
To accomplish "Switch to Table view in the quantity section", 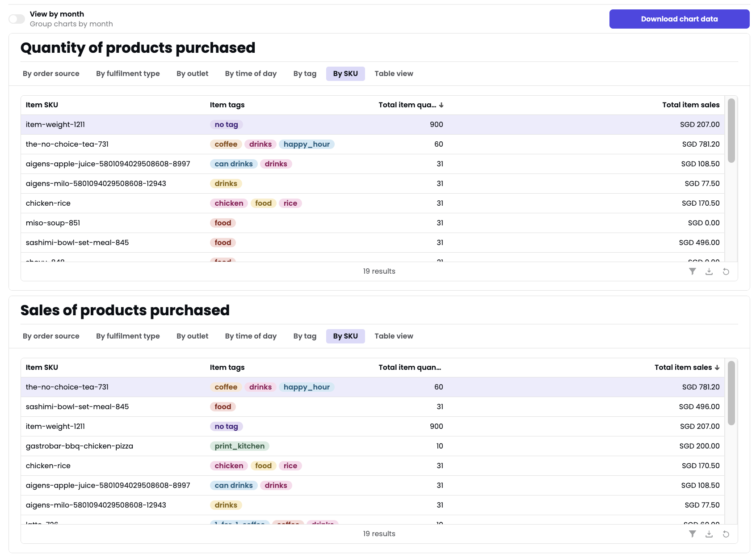I will (394, 73).
